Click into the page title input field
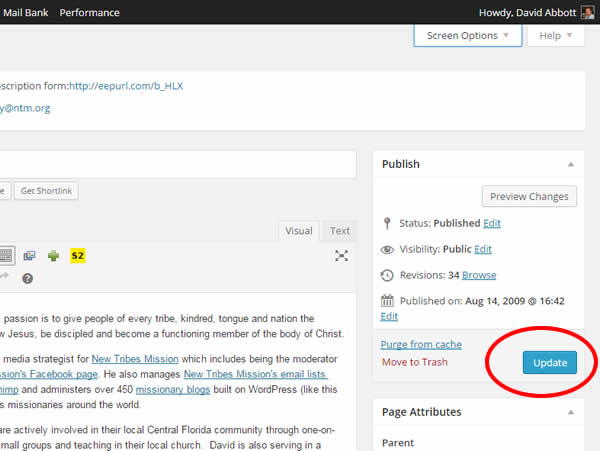 tap(178, 164)
